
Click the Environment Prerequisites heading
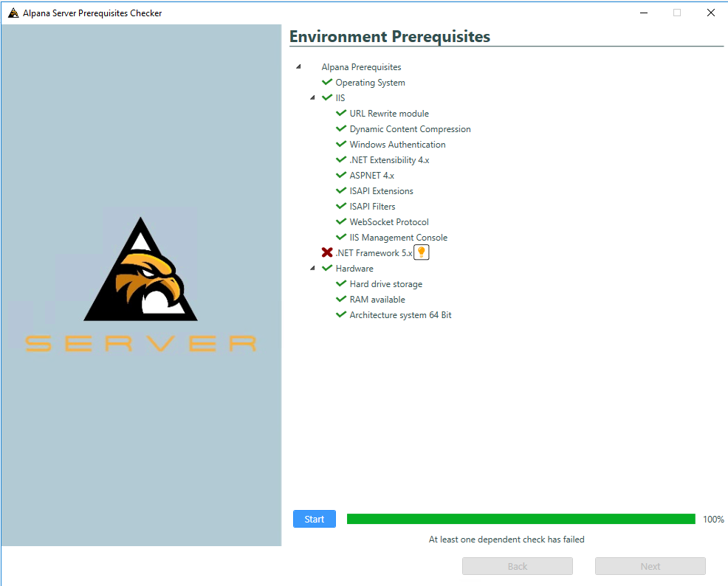(390, 37)
